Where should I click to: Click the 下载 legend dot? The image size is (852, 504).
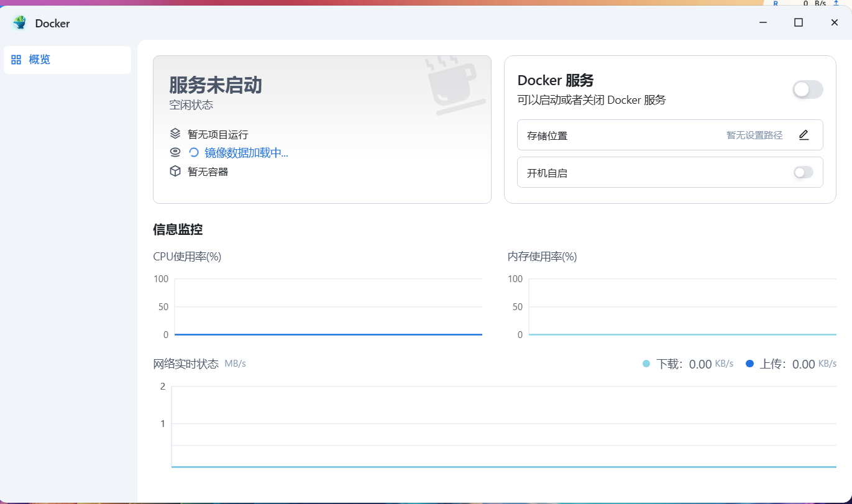point(646,364)
